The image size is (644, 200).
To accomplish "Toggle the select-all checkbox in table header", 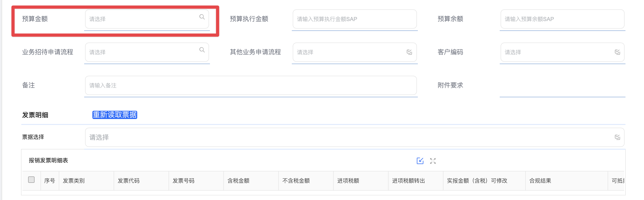I will tap(31, 180).
